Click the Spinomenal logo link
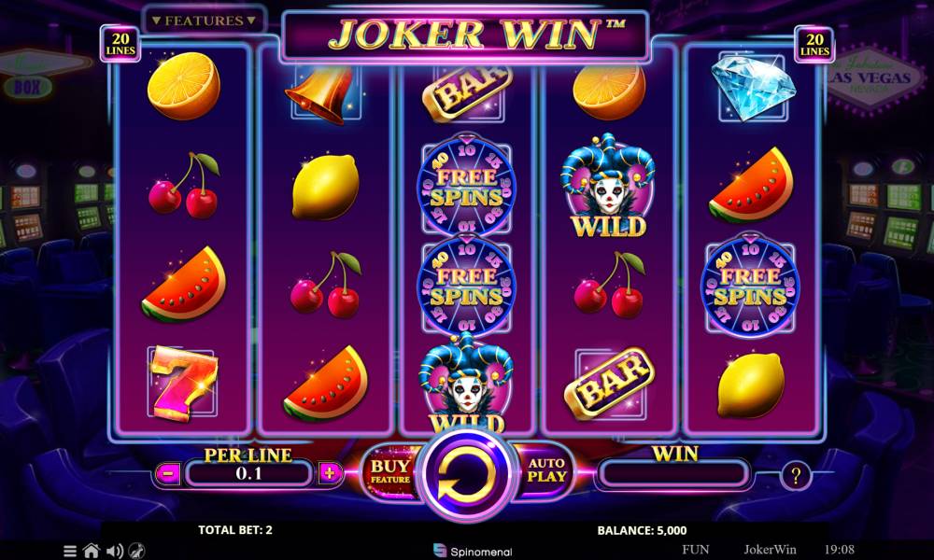This screenshot has height=560, width=934. click(473, 551)
